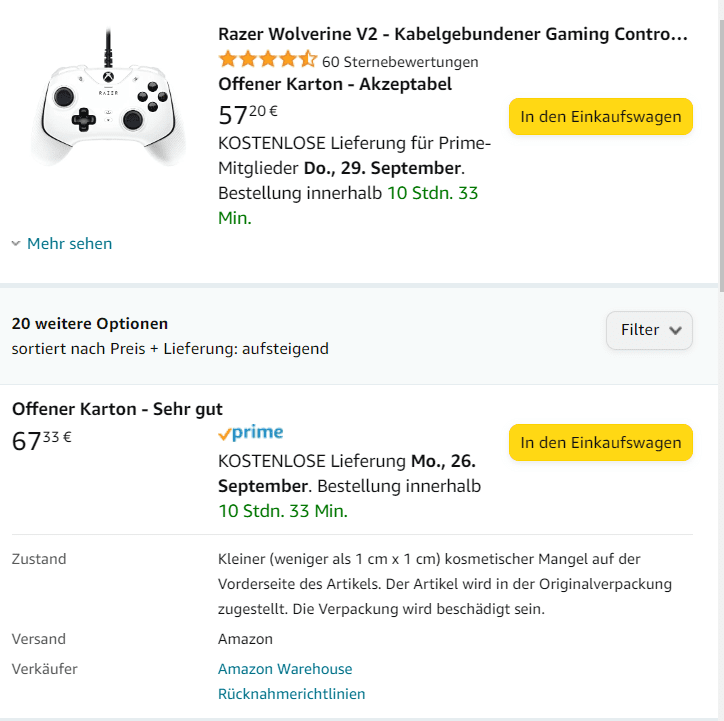The height and width of the screenshot is (721, 724).
Task: Click the Do., 29. September delivery date
Action: tap(382, 167)
